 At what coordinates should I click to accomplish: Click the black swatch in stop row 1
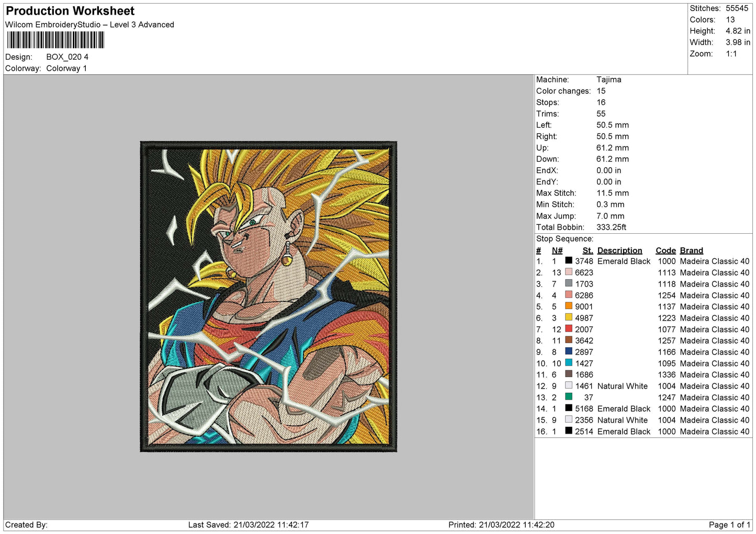point(569,260)
